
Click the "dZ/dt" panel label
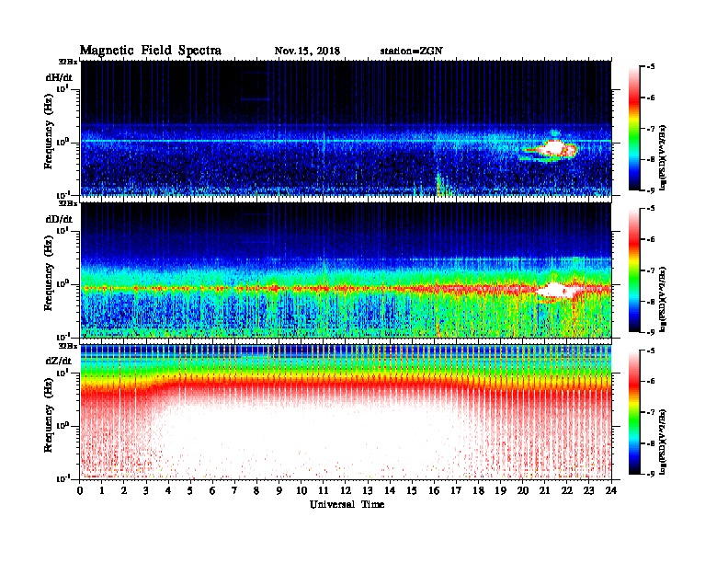pos(59,361)
